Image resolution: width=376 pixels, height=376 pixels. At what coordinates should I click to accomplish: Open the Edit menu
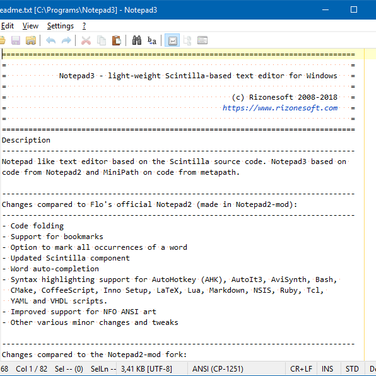click(x=7, y=26)
